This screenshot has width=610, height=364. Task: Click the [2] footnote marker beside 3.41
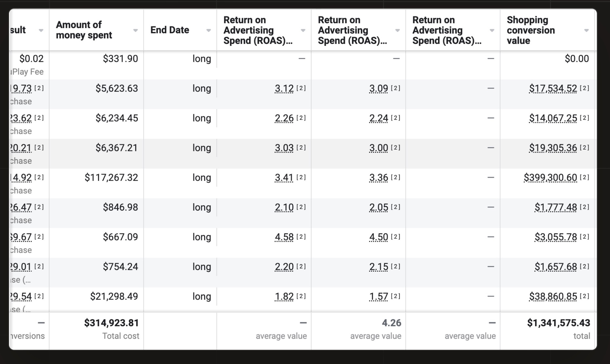point(301,177)
